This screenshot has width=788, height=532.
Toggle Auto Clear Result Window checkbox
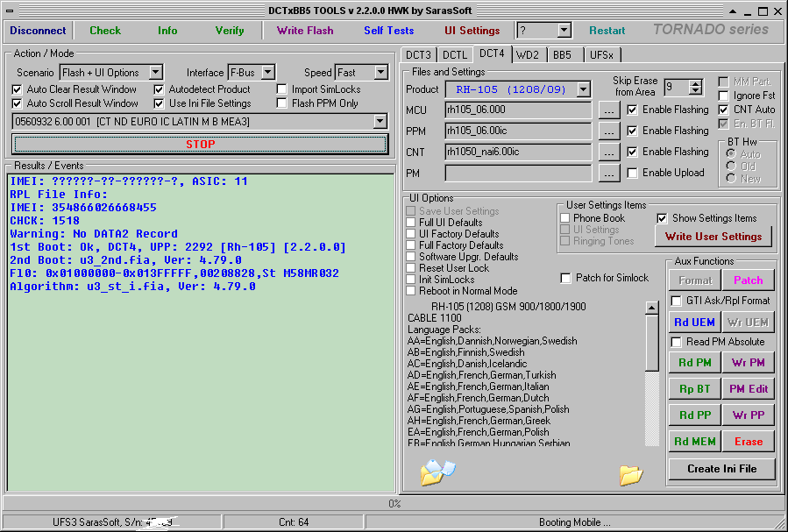[17, 89]
